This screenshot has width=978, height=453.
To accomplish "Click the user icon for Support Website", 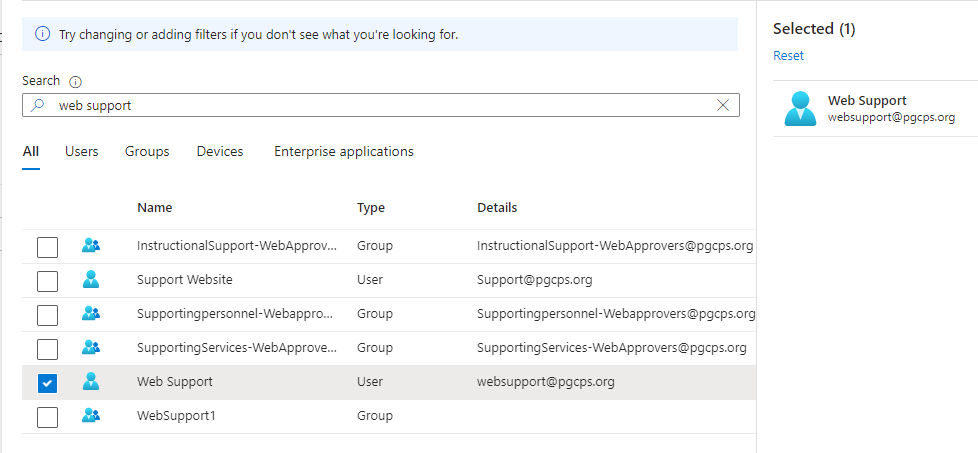I will click(x=91, y=280).
